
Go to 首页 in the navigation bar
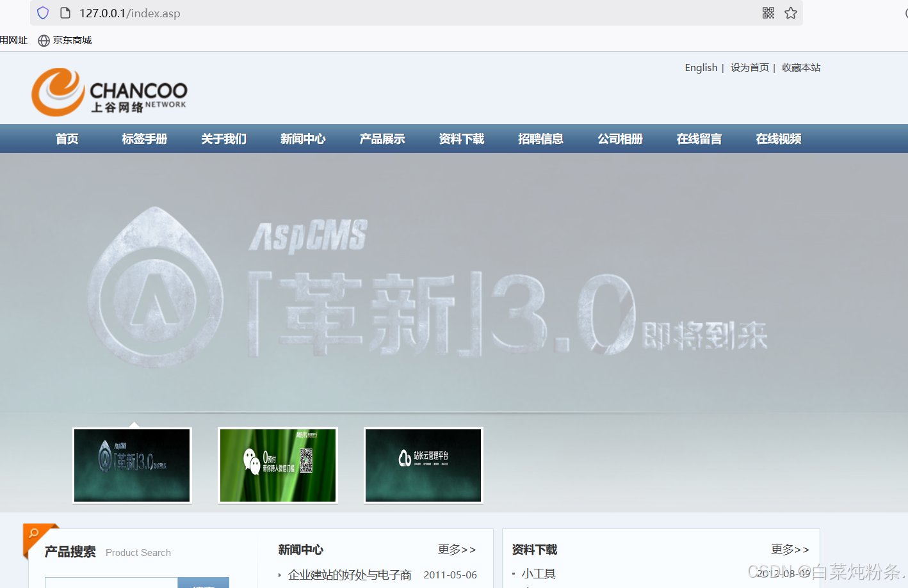(x=67, y=139)
